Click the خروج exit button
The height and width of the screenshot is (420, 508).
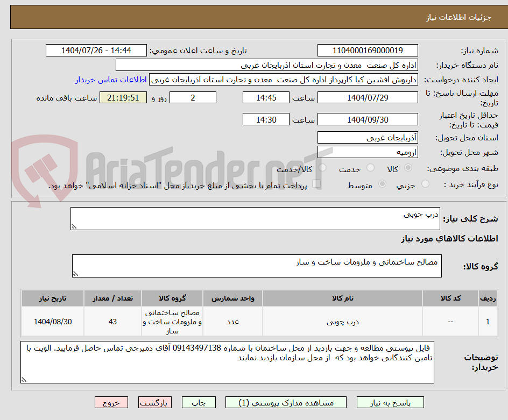click(111, 402)
